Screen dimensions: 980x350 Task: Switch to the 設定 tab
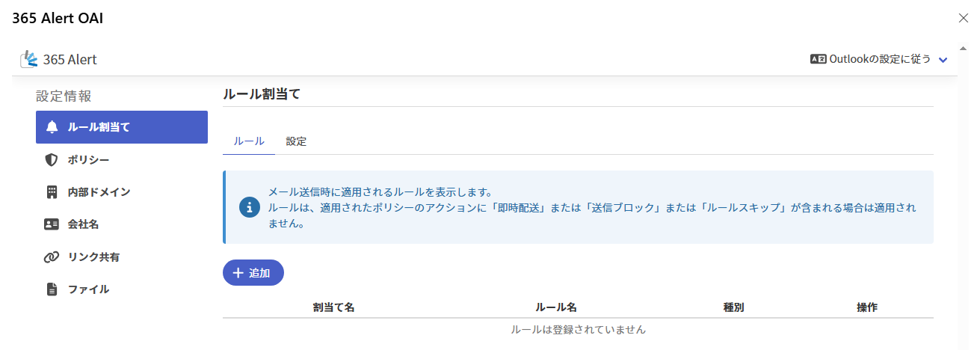coord(296,141)
